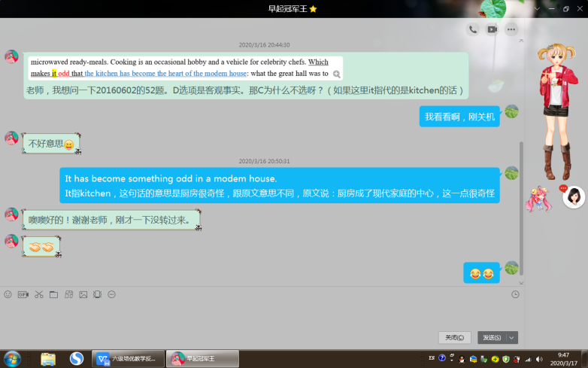
Task: Click the blue house tray icon with a yellow label
Action: (473, 360)
